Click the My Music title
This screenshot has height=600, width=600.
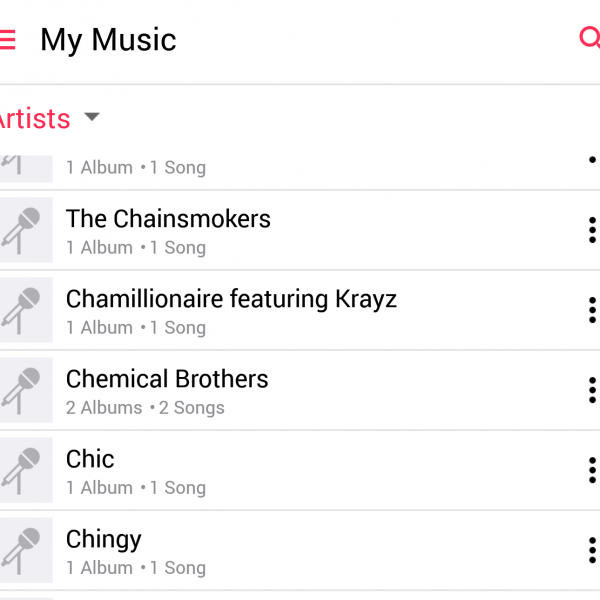tap(108, 40)
